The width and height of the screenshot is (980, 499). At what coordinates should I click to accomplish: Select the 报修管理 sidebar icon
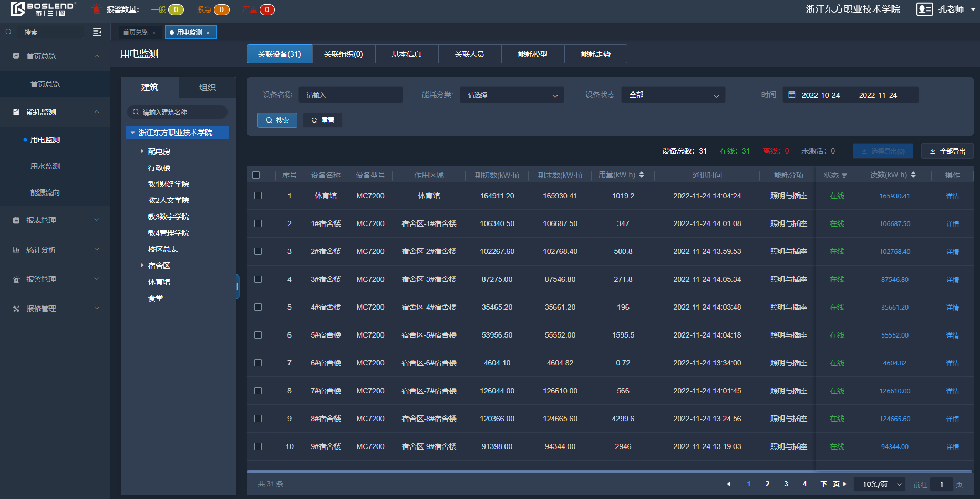click(16, 309)
